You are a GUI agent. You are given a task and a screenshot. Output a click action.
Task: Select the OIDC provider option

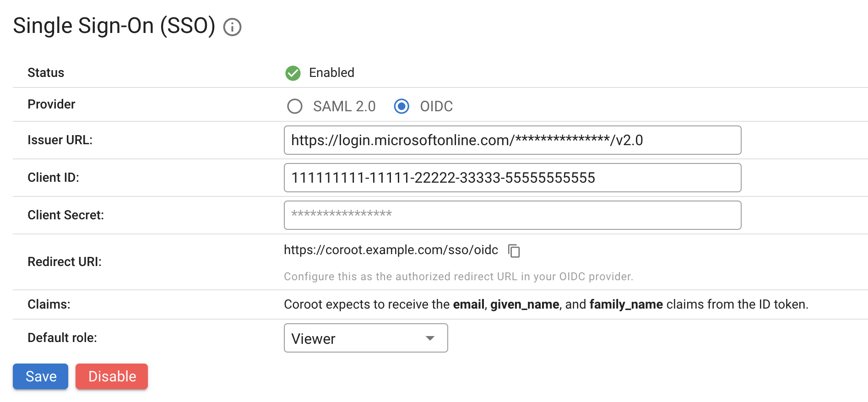click(401, 106)
